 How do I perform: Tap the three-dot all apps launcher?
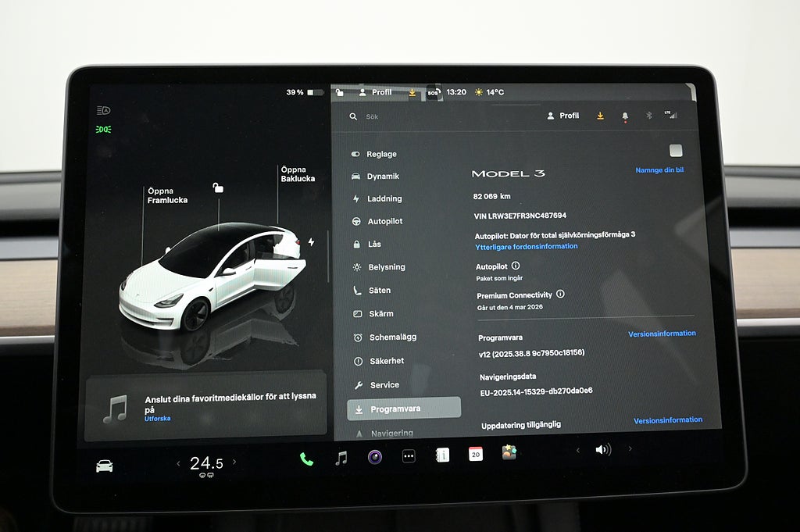pyautogui.click(x=409, y=456)
